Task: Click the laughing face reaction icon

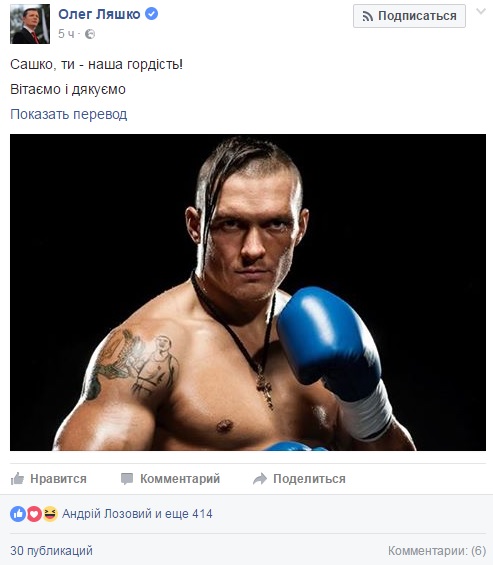Action: [50, 514]
